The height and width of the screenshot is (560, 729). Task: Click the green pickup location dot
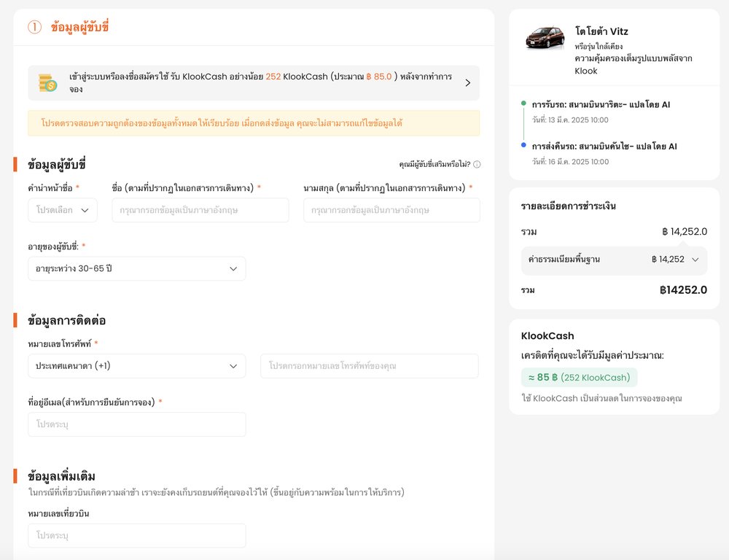[x=523, y=104]
